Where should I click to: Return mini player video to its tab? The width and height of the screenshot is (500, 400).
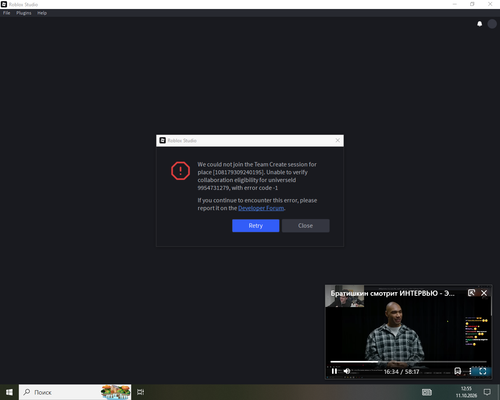click(x=471, y=293)
